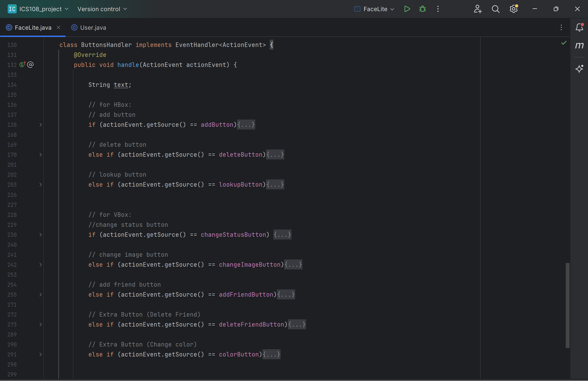Click the '// for HBox:' comment

(x=110, y=105)
